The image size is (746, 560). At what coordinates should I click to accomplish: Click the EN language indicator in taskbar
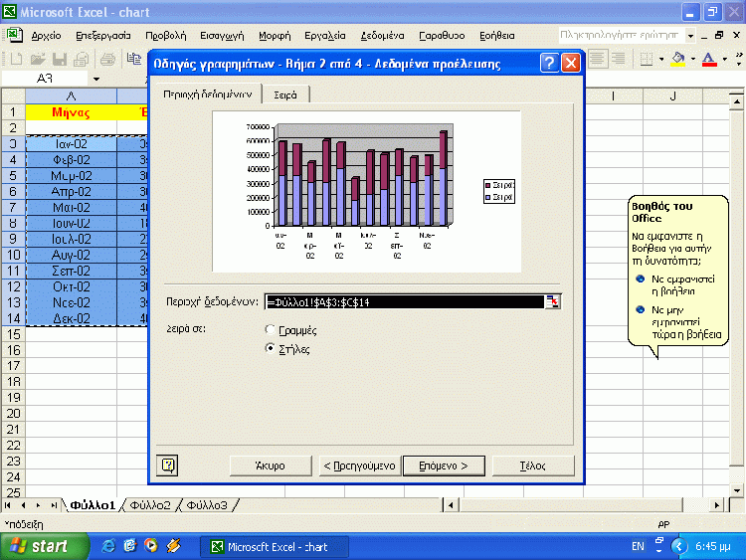pos(638,546)
